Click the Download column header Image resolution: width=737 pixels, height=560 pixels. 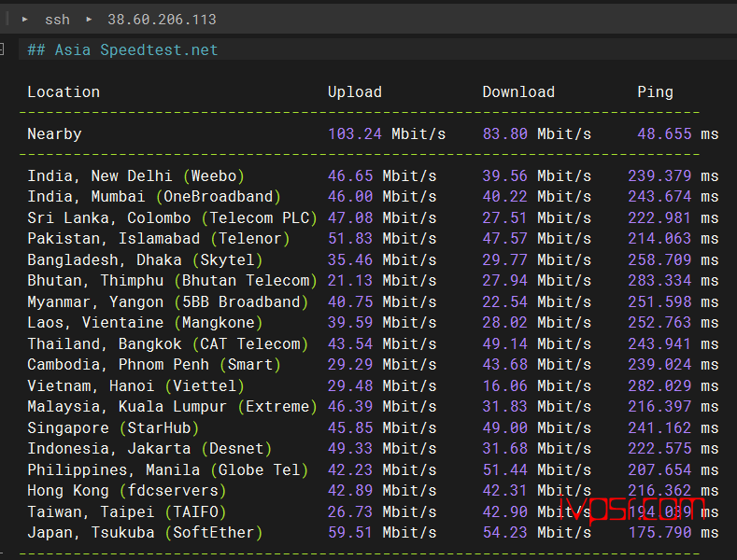pyautogui.click(x=518, y=91)
